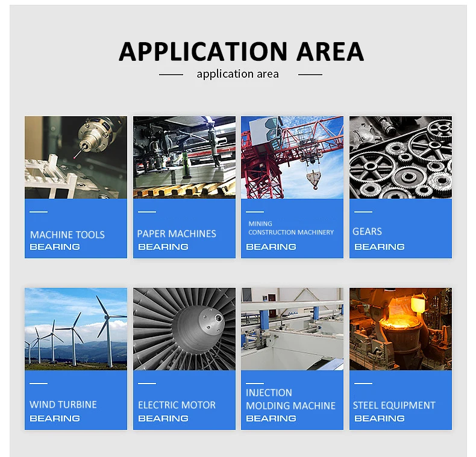Click the injection molding machine photo
The image size is (476, 457).
[292, 329]
